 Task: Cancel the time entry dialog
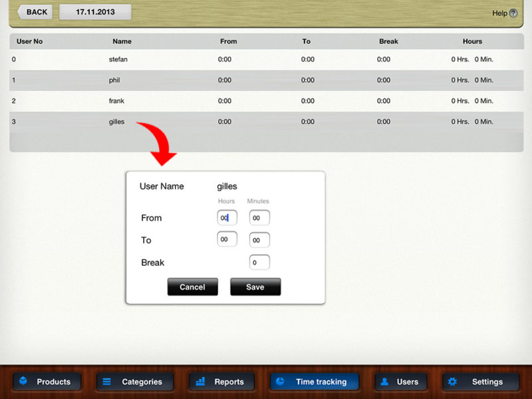tap(192, 287)
